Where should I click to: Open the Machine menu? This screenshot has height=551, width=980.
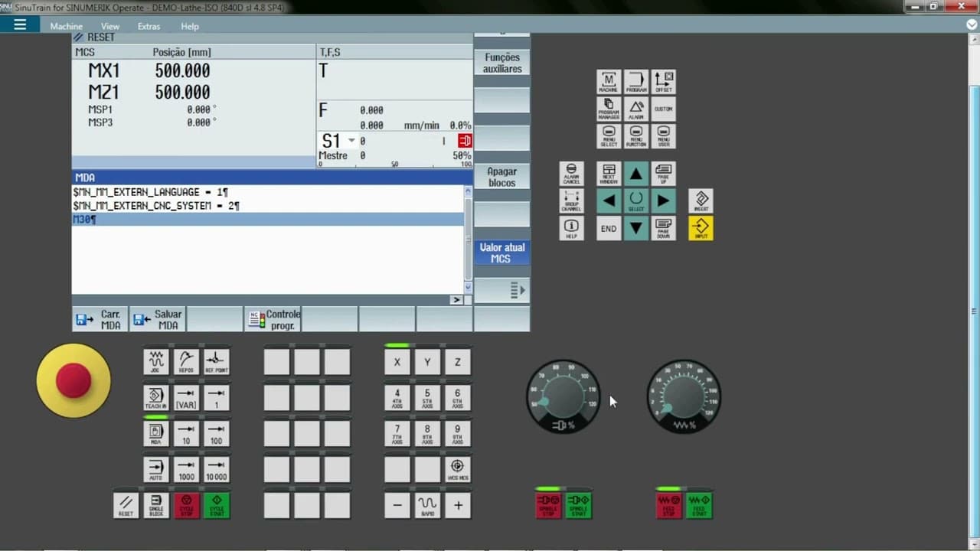tap(66, 26)
